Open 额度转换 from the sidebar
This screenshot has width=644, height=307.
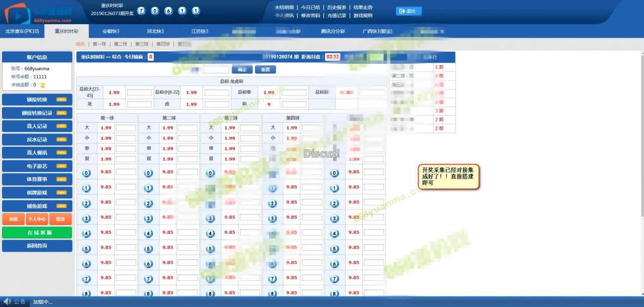click(37, 99)
